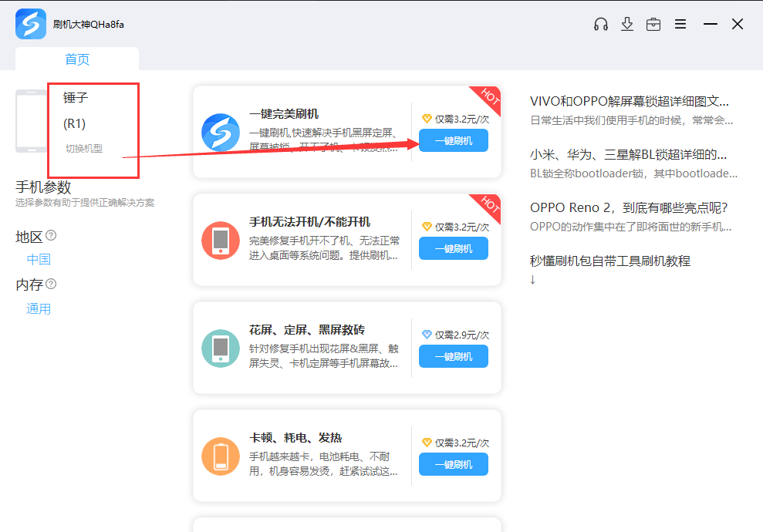The height and width of the screenshot is (532, 763).
Task: Open article VIVO和OPPO解屏幕锁超详细图文
Action: [x=630, y=101]
